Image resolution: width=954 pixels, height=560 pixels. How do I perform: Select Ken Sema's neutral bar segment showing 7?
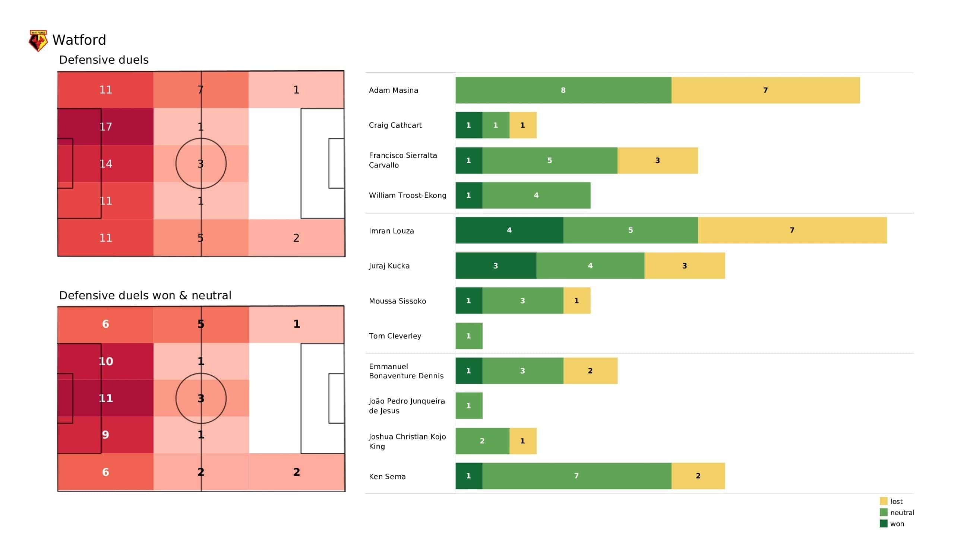click(576, 476)
